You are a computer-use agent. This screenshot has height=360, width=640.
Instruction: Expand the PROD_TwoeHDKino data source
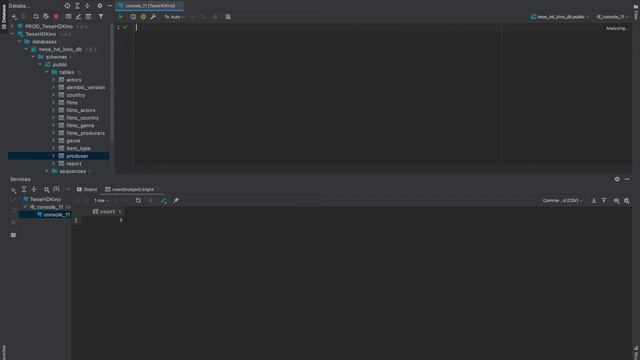(12, 26)
